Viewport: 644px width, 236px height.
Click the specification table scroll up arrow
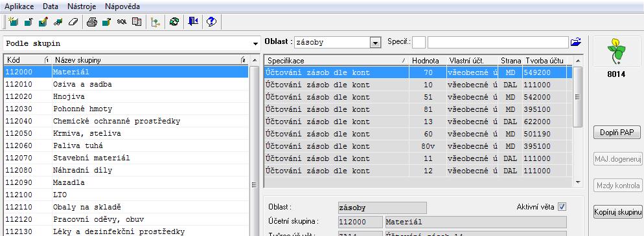(x=578, y=61)
